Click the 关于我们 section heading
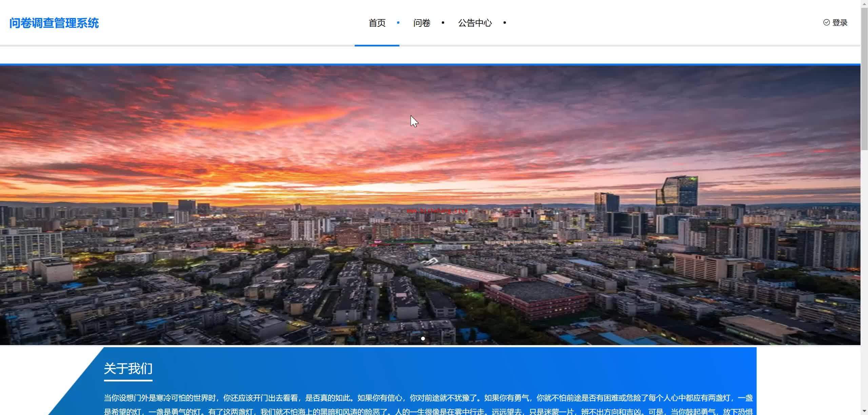The width and height of the screenshot is (868, 415). point(128,369)
